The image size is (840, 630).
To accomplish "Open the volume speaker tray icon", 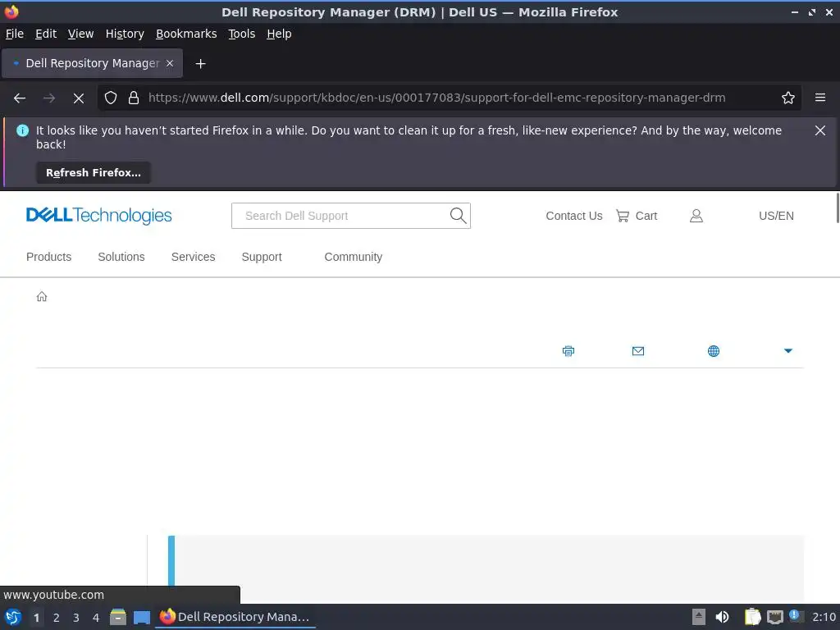I will point(722,617).
